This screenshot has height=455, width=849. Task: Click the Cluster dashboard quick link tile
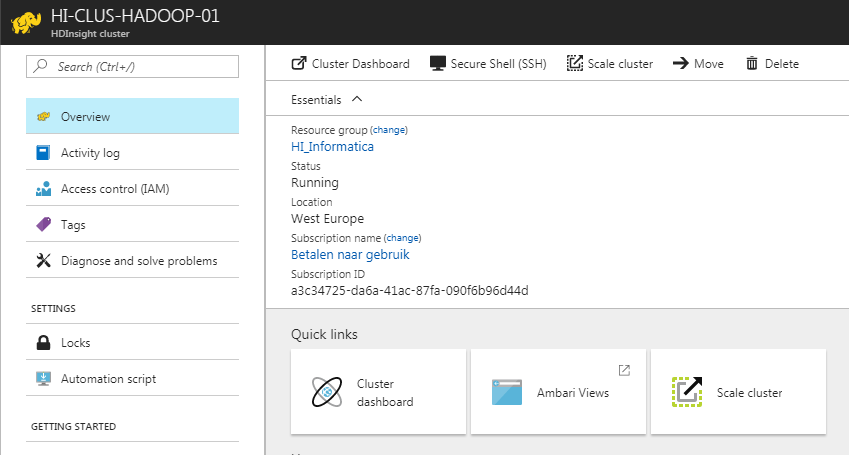378,392
